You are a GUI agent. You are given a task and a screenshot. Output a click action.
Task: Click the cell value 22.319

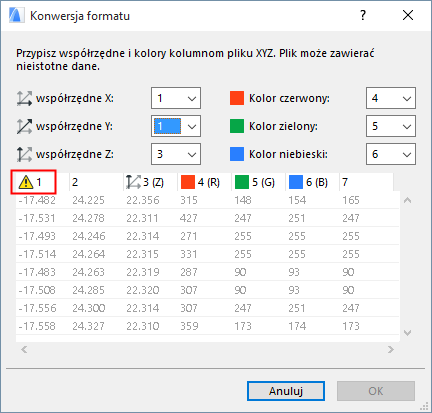[143, 272]
